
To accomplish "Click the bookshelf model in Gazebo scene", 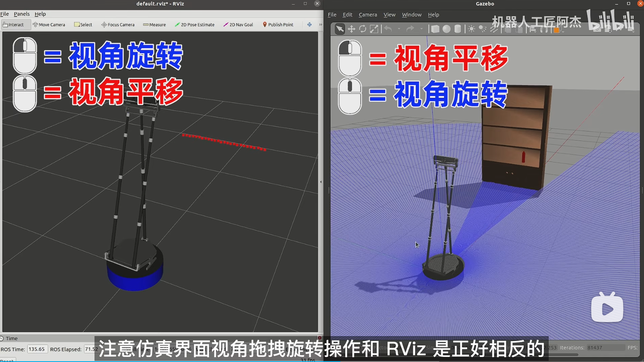I will point(516,138).
